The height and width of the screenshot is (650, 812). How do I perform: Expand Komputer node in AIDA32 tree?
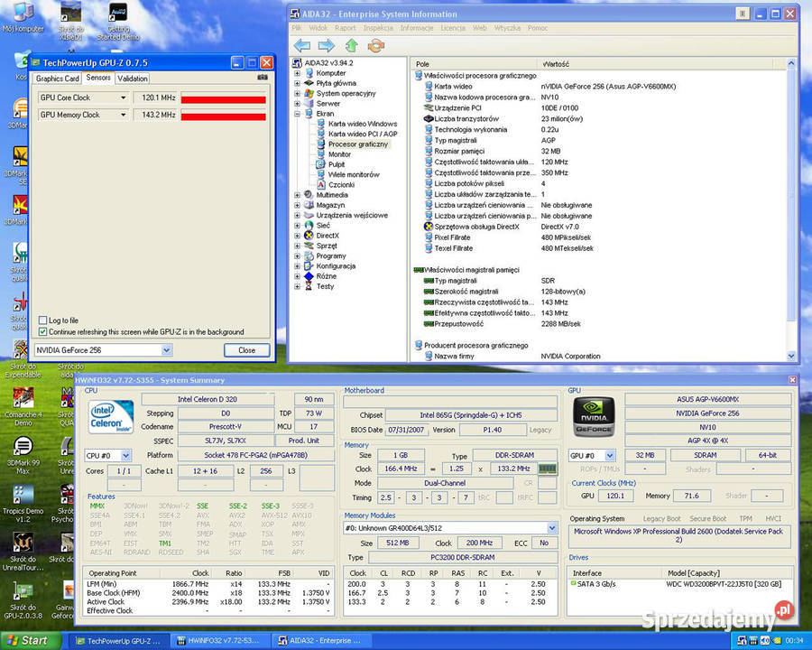click(x=297, y=73)
